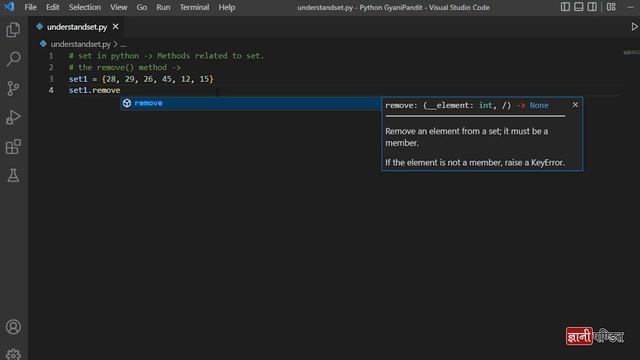This screenshot has height=360, width=640.
Task: Open the Help menu
Action: (227, 7)
